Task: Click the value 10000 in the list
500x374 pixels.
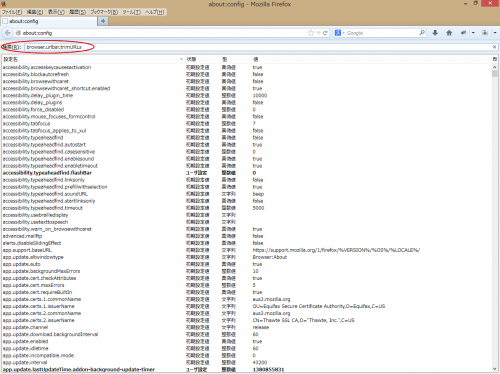Action: (x=260, y=95)
